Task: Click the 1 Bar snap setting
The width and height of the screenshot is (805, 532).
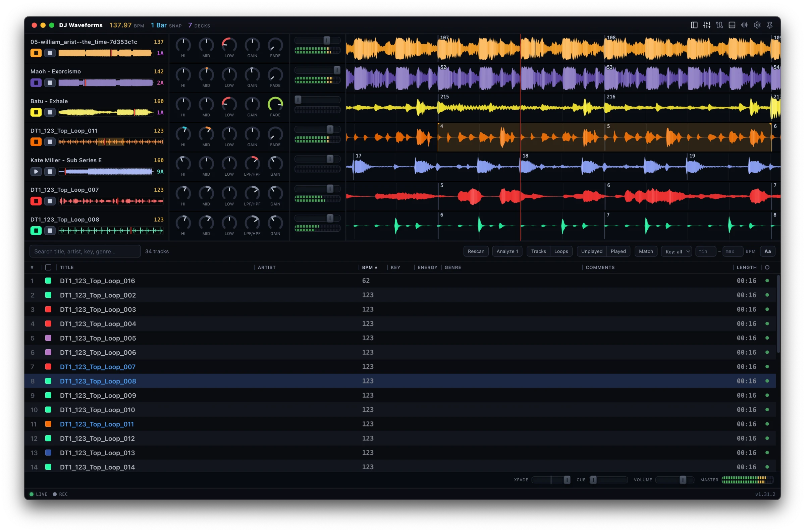Action: [166, 25]
